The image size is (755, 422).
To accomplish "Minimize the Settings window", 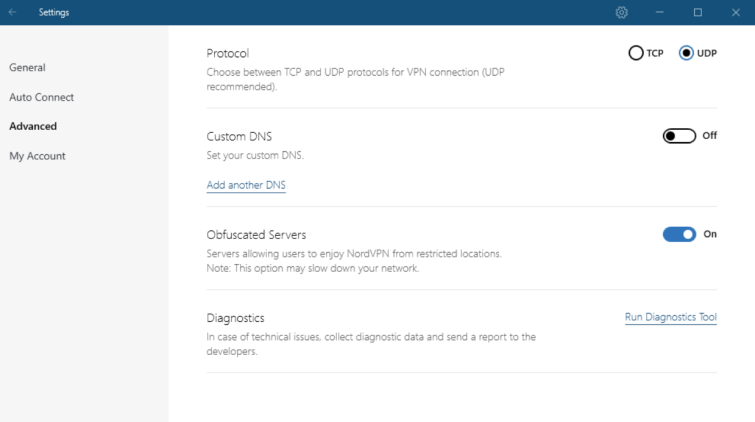I will click(x=660, y=12).
